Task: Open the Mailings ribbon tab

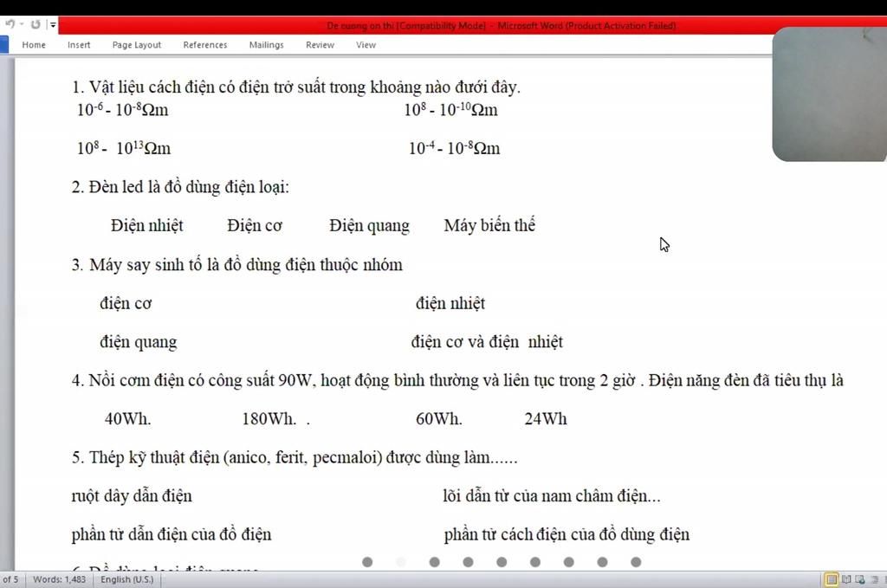Action: (267, 45)
